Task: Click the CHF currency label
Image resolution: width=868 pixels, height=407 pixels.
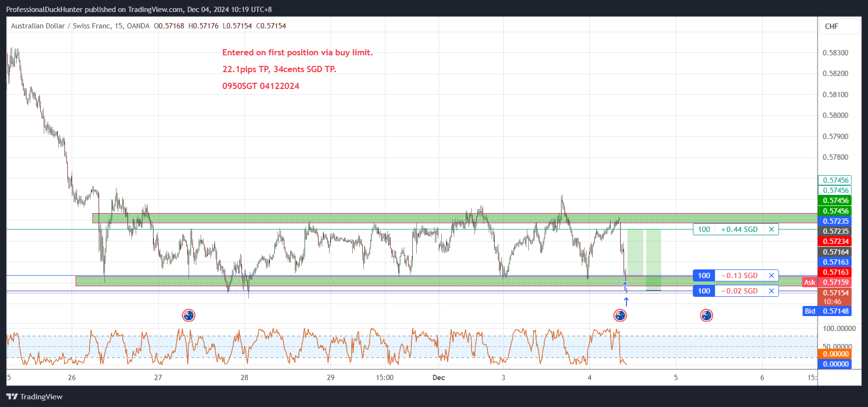Action: [x=839, y=26]
